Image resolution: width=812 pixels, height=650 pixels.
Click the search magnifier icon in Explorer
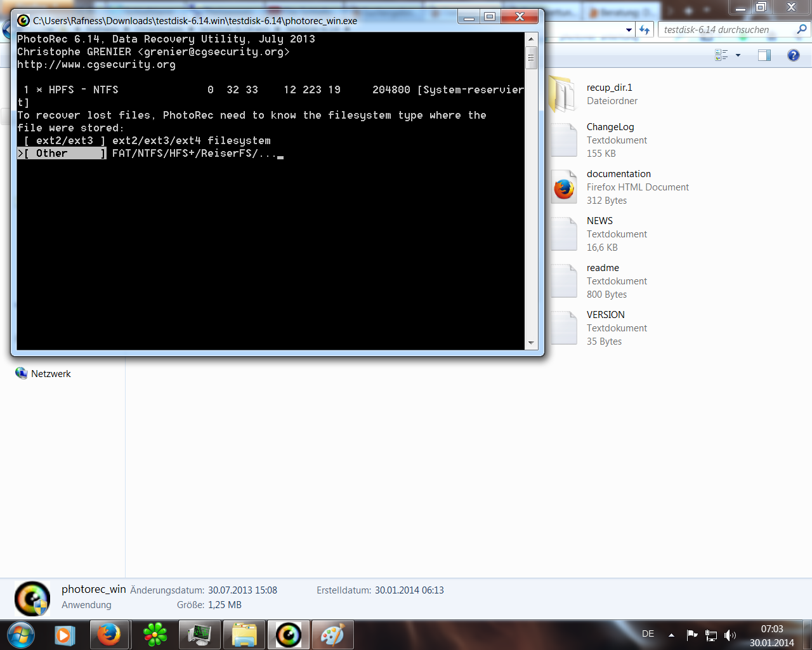[802, 29]
